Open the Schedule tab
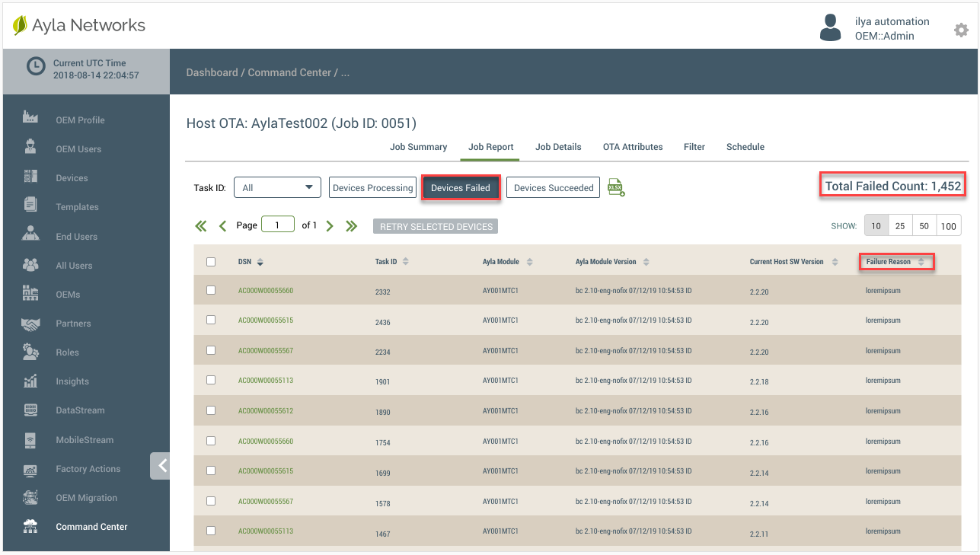Screen dimensions: 980x555 [x=745, y=147]
